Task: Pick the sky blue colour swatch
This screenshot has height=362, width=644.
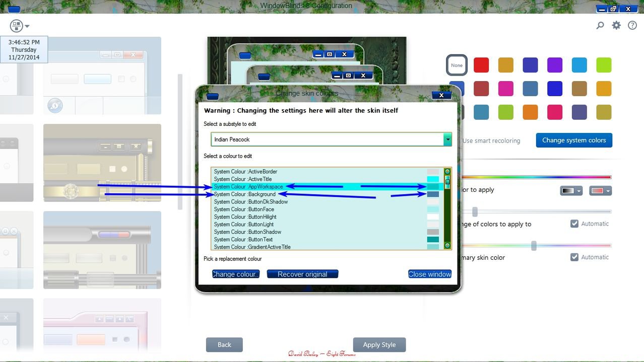Action: pos(579,65)
